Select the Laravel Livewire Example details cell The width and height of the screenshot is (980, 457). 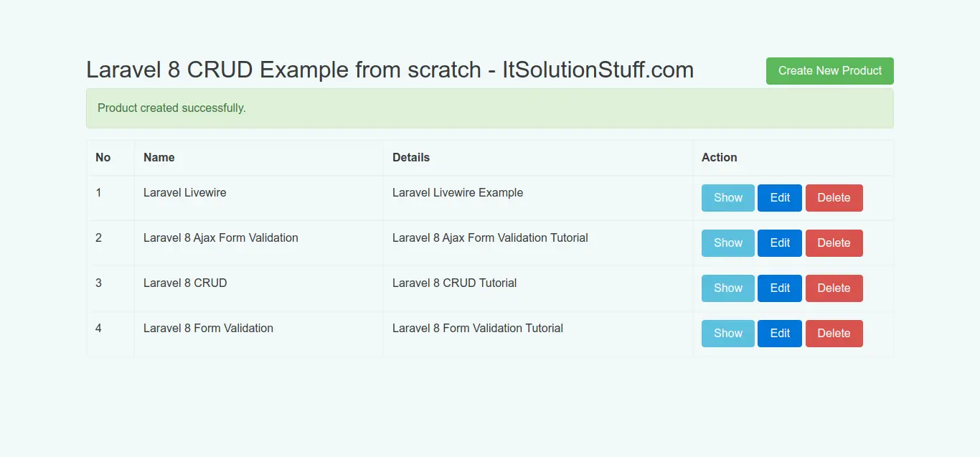click(x=458, y=192)
